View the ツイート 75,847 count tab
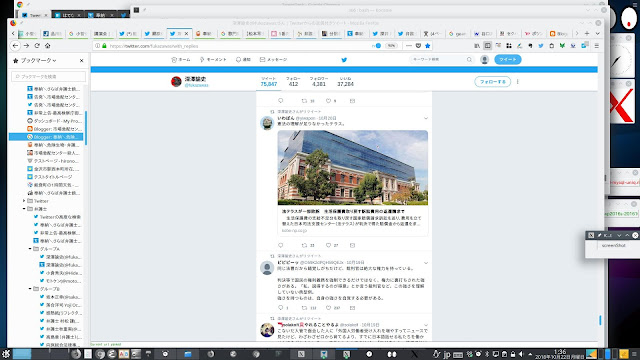 (269, 82)
